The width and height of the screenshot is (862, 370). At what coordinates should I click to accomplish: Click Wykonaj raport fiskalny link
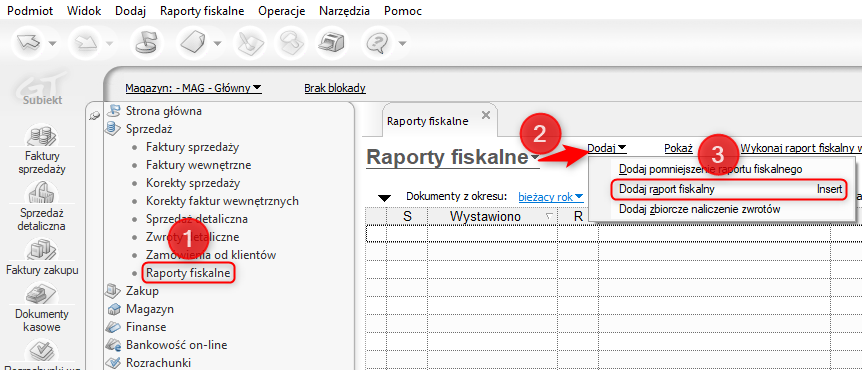pos(800,148)
